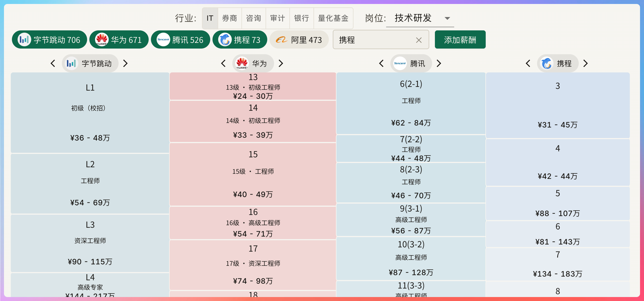Screen dimensions: 644x301
Task: Click the 技术研发 dropdown arrow
Action: tap(447, 18)
